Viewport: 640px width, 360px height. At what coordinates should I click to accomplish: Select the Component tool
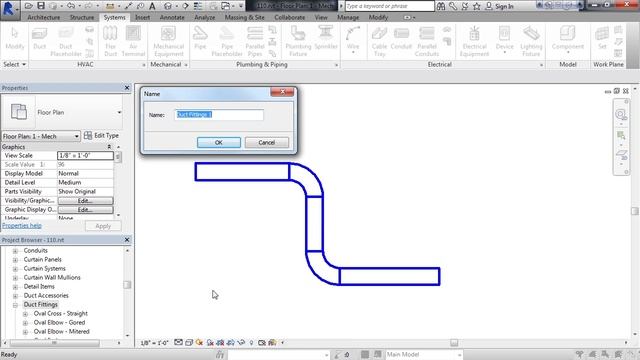coord(568,40)
